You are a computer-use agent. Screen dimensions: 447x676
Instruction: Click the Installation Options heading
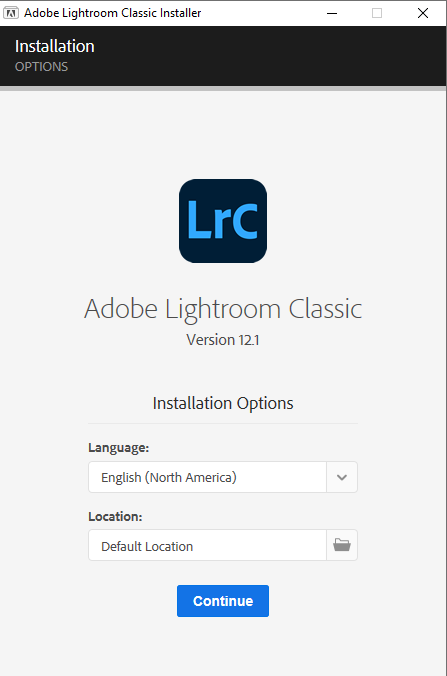pos(223,403)
